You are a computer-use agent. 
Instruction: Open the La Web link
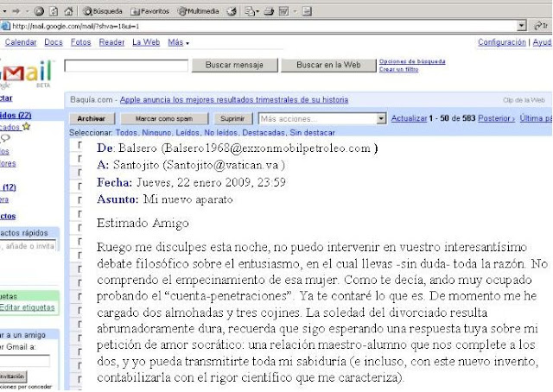pyautogui.click(x=146, y=42)
